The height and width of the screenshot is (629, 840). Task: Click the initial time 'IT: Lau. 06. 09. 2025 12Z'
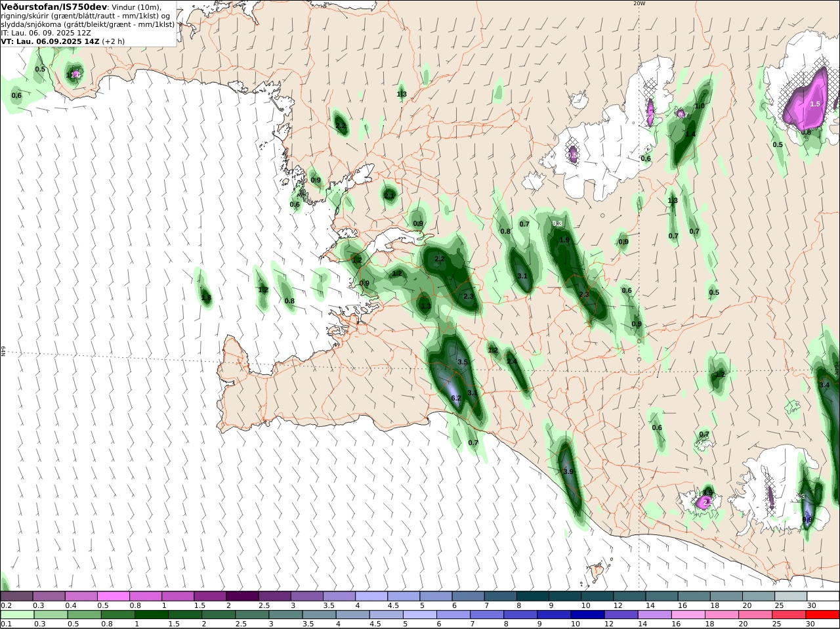[46, 33]
